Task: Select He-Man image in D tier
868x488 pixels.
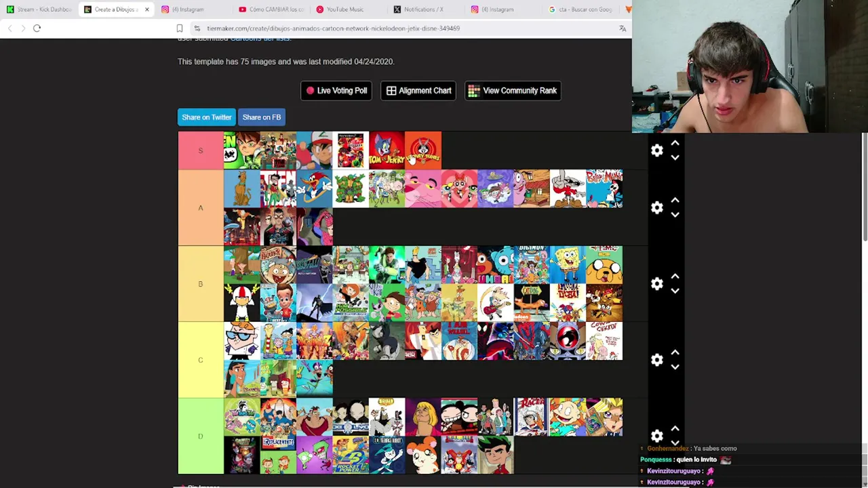Action: point(423,417)
